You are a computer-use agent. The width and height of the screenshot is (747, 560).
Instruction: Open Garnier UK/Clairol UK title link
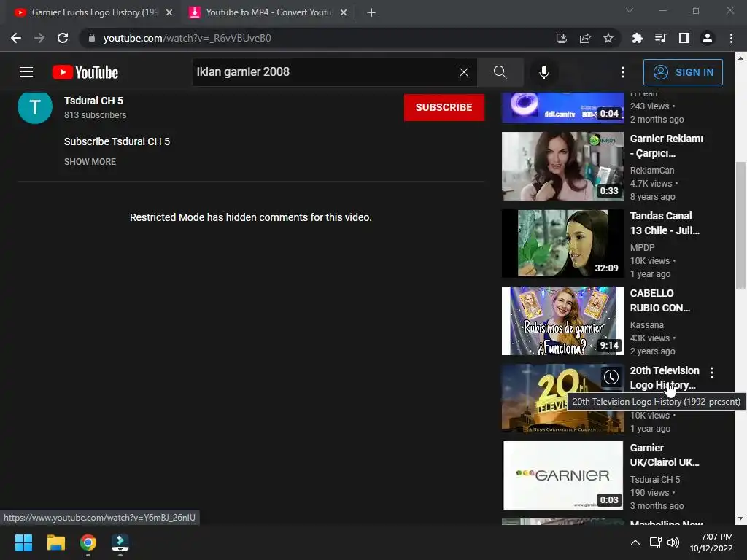[665, 455]
